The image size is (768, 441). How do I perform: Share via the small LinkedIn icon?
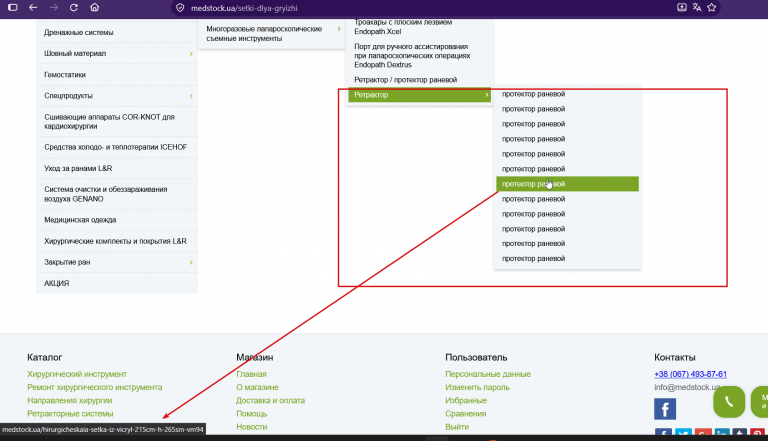pyautogui.click(x=721, y=433)
